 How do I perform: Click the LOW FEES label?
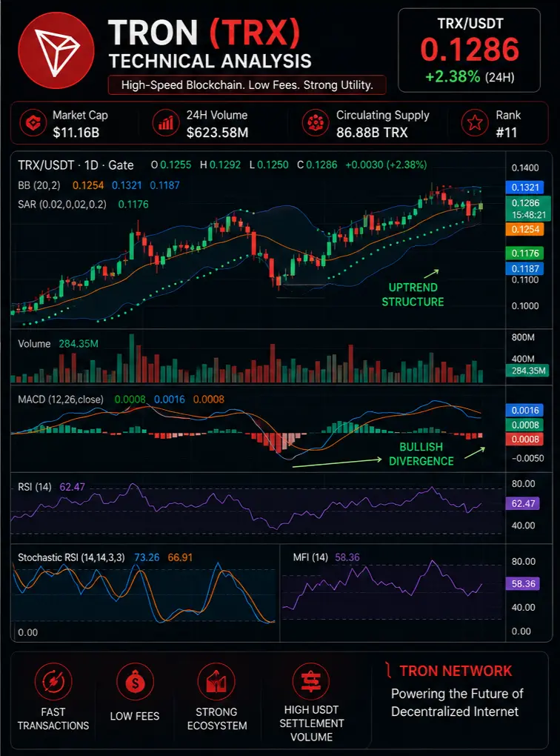[135, 717]
